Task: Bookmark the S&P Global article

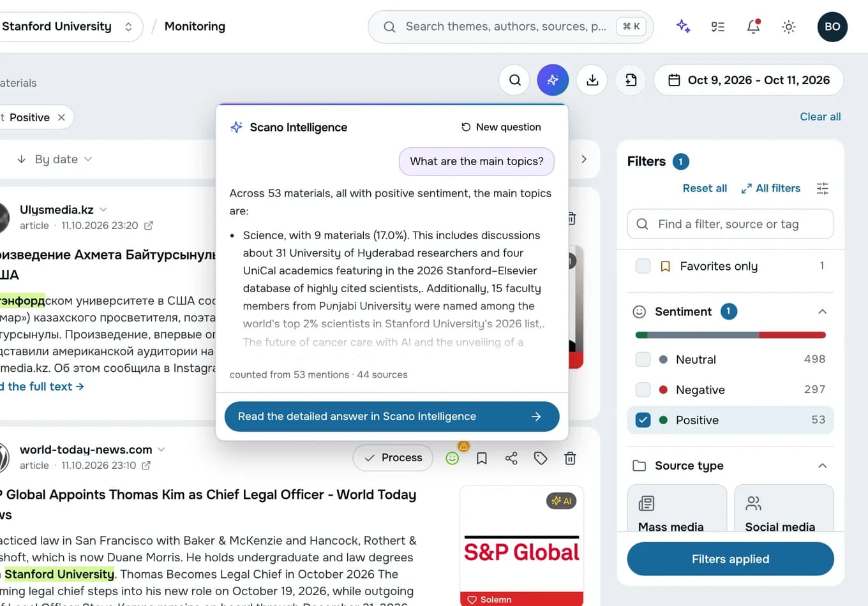Action: tap(482, 458)
